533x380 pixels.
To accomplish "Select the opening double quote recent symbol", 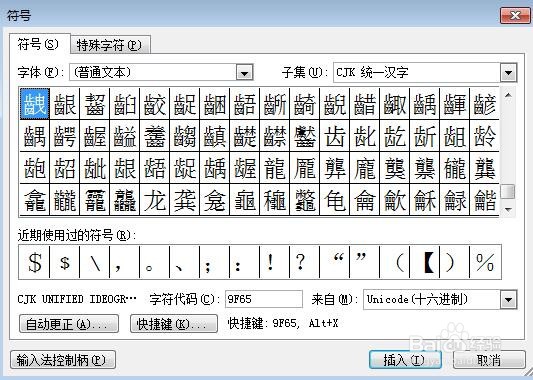I will pos(335,262).
